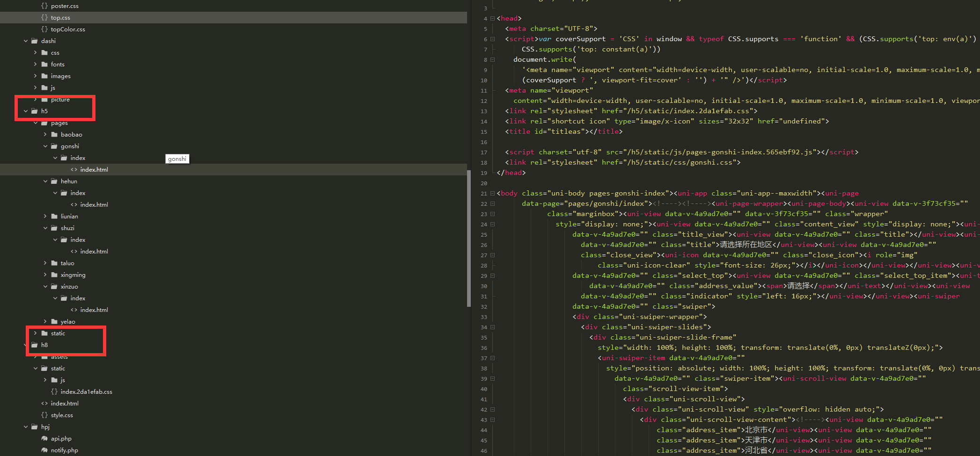Expand the js folder above index.2da1efab.css
Screen dimensions: 980x456
coord(45,380)
